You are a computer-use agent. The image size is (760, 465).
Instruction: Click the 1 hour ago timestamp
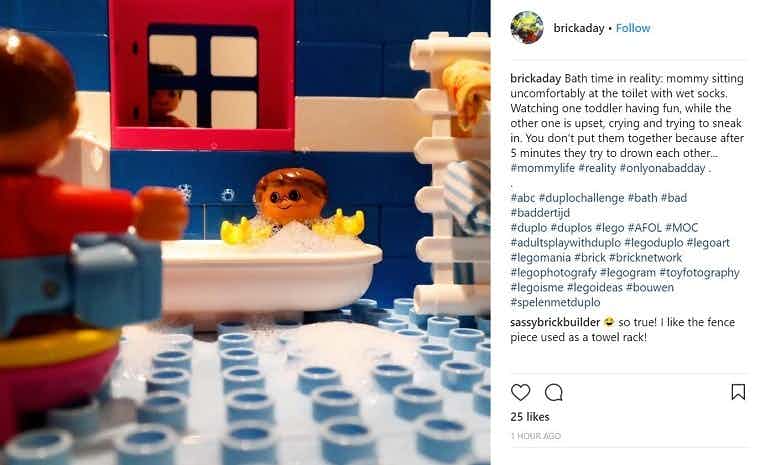(x=536, y=436)
